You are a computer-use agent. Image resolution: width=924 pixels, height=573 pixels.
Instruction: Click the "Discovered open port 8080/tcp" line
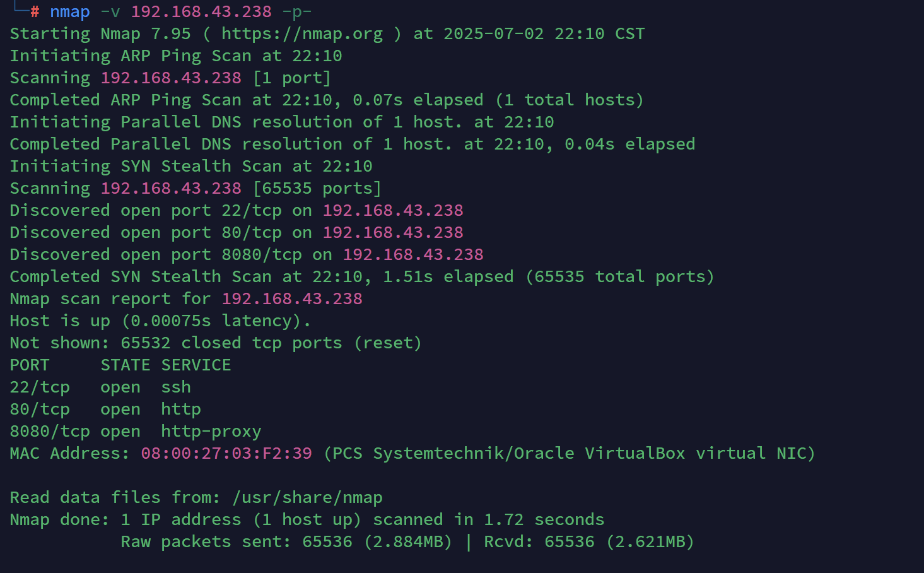click(246, 255)
